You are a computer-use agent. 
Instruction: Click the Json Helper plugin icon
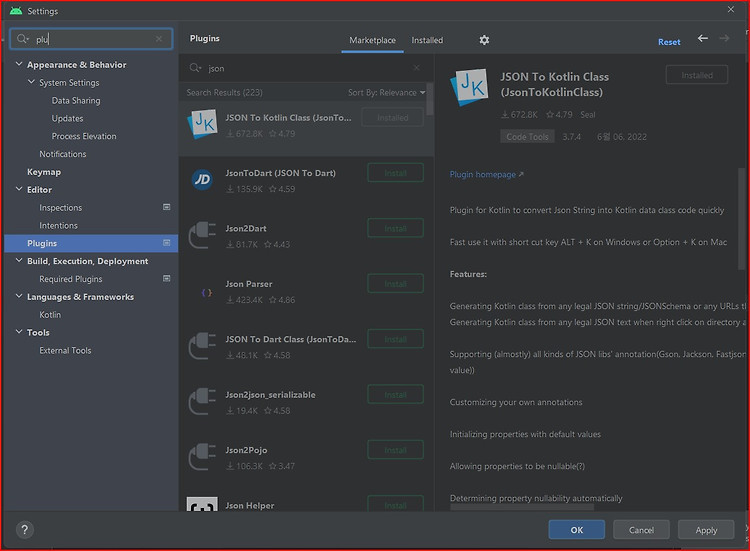tap(202, 504)
